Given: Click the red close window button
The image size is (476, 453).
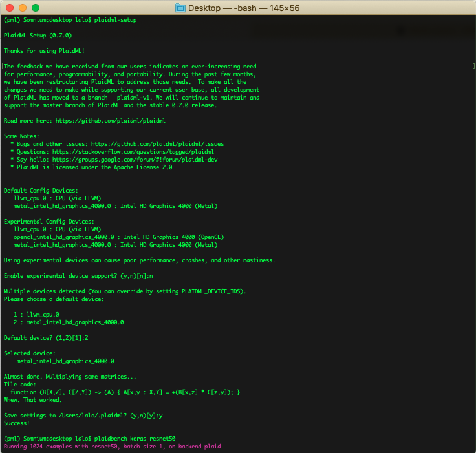Looking at the screenshot, I should click(x=9, y=8).
